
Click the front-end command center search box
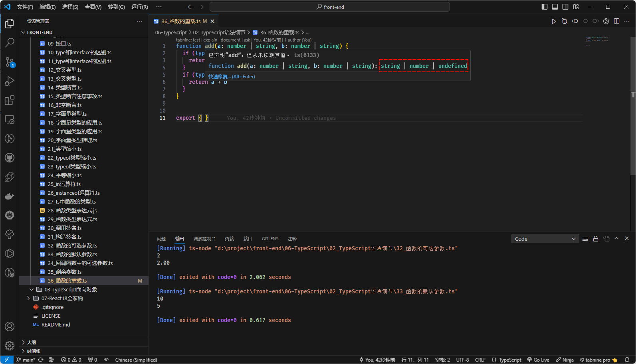coord(330,7)
